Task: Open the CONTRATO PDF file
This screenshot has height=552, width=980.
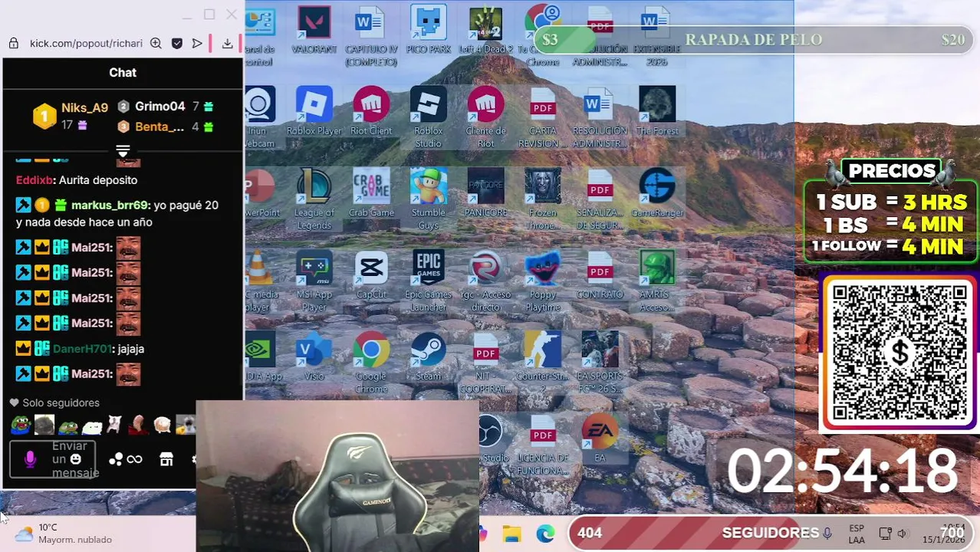Action: (600, 276)
